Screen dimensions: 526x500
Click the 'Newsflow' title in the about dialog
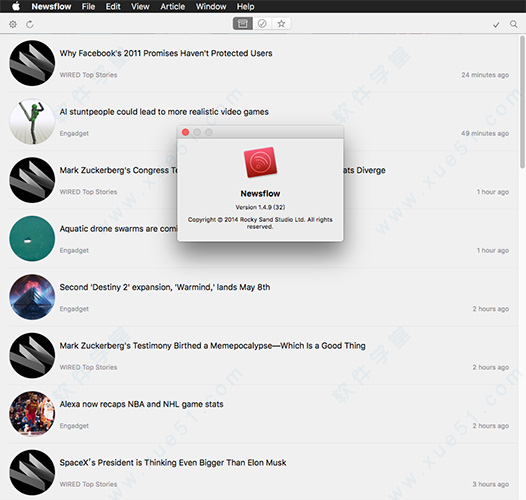point(260,194)
